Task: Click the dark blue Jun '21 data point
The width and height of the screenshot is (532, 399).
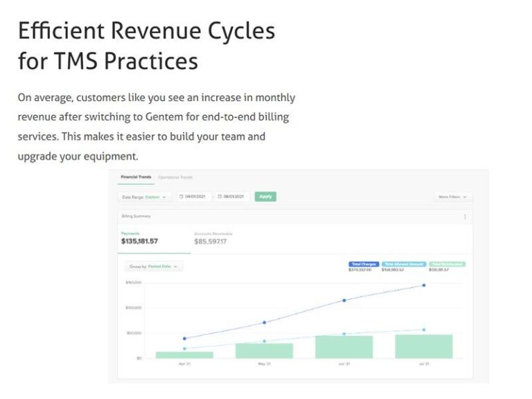Action: click(x=344, y=301)
